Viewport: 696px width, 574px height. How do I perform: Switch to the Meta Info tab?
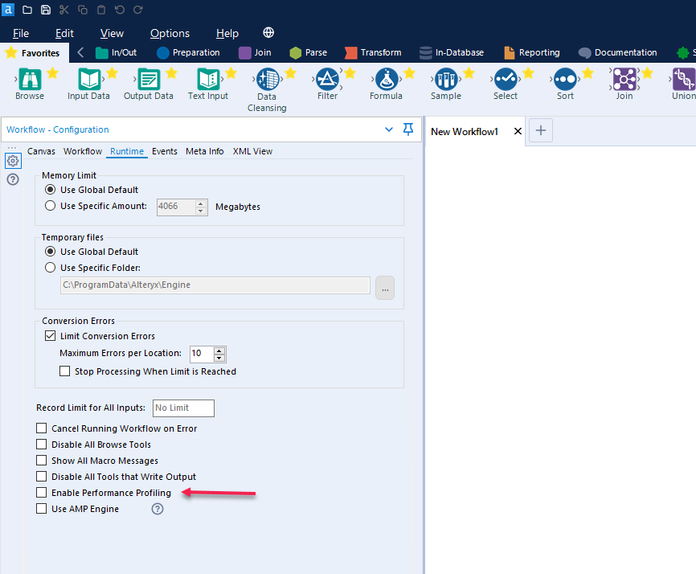(x=205, y=151)
